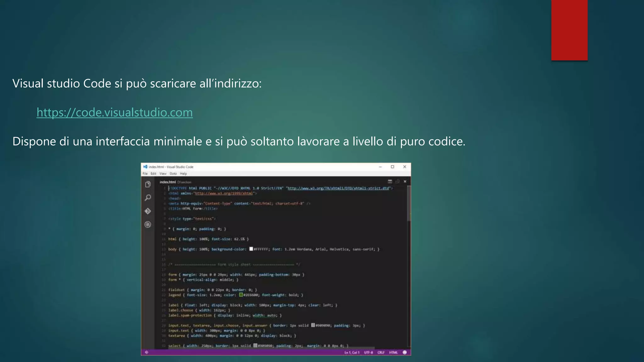644x362 pixels.
Task: Click the xhtml1-strict.dtd URL in the DOCTYPE line
Action: (339, 188)
